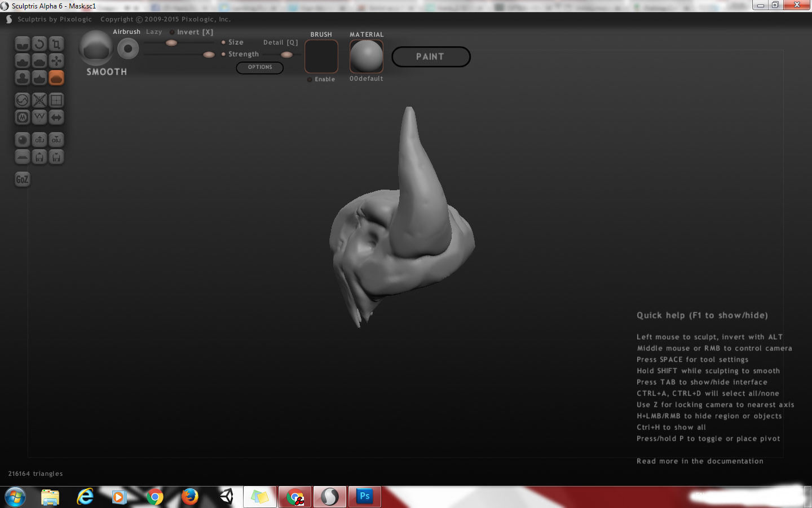812x508 pixels.
Task: Open Internet Explorer from the taskbar
Action: [85, 497]
